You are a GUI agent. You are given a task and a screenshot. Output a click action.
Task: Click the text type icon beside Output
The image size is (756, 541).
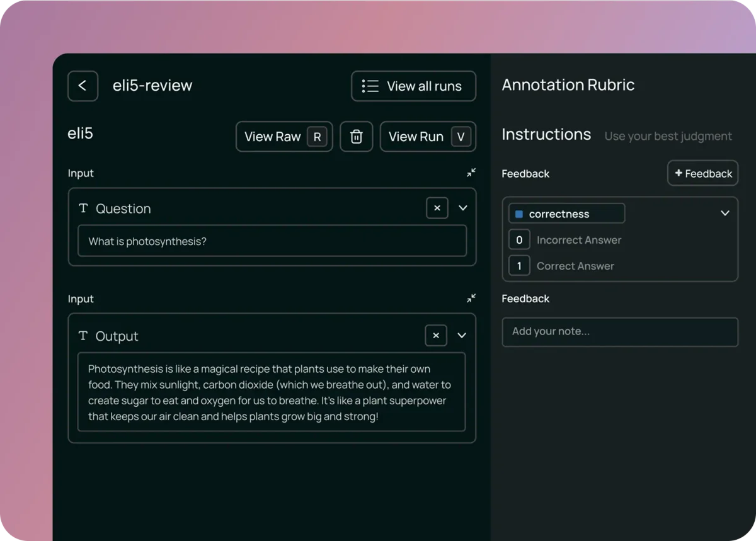[83, 336]
